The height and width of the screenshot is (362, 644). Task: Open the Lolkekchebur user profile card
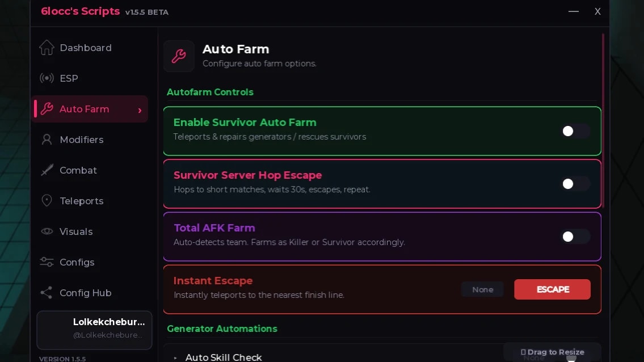(94, 330)
